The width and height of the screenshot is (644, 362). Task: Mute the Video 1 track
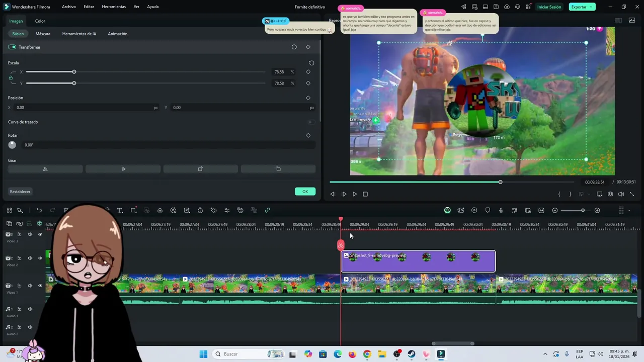[x=30, y=286]
